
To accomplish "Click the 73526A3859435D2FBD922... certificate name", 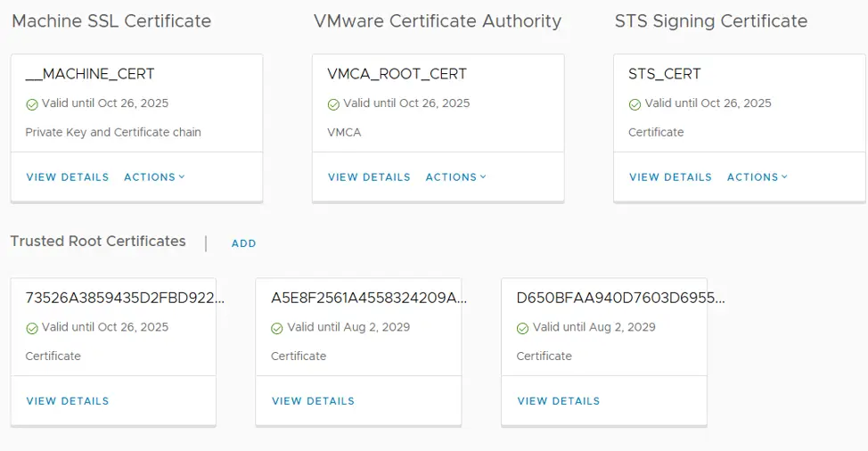I will point(125,298).
